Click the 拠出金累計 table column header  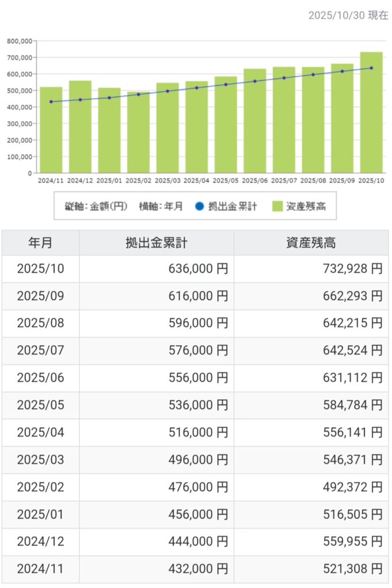coord(156,243)
